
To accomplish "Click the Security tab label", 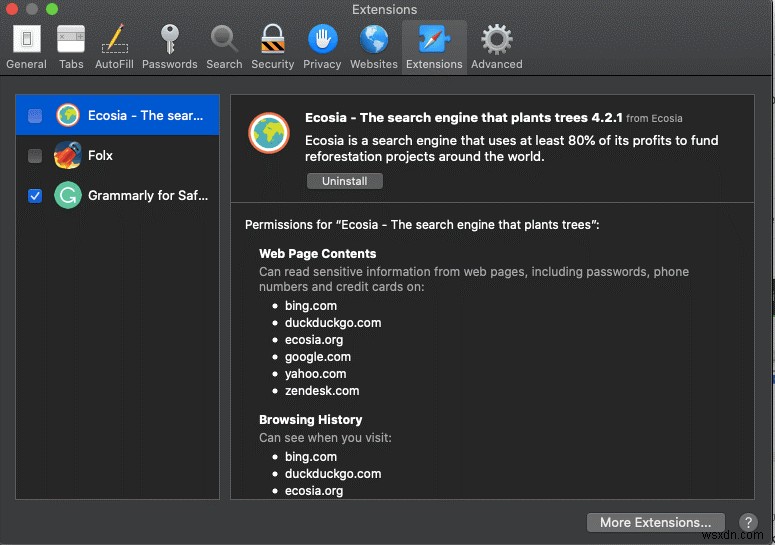I will pyautogui.click(x=272, y=64).
